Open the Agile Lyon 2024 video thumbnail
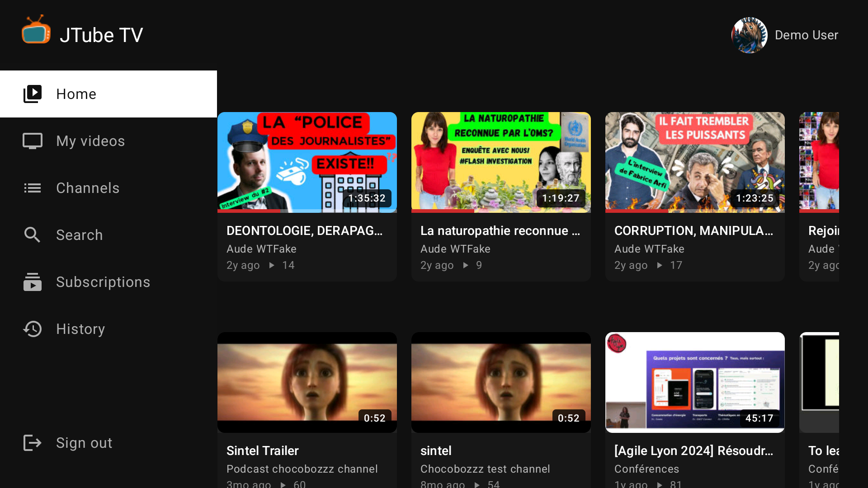 (x=695, y=382)
